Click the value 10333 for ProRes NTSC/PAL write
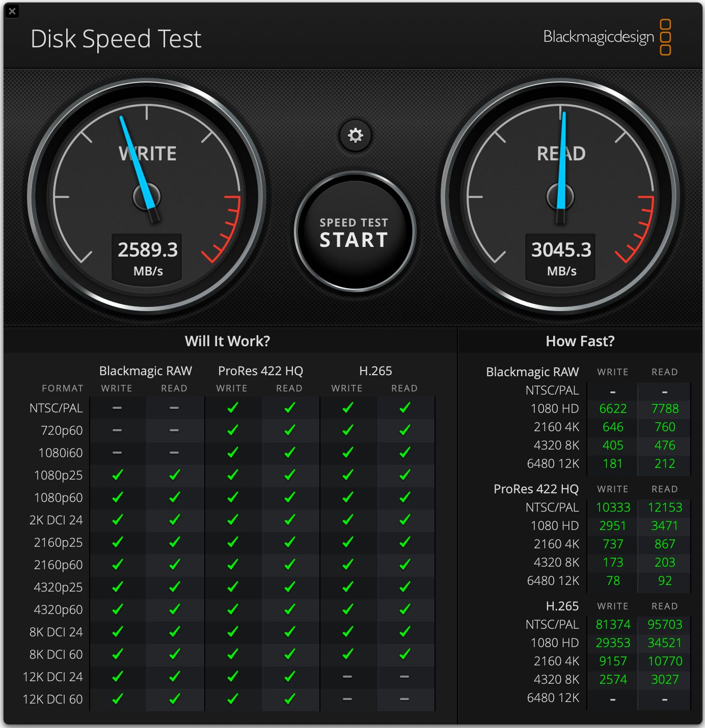The image size is (705, 728). click(x=613, y=508)
